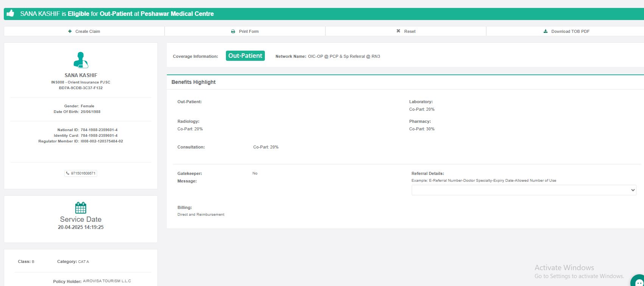This screenshot has width=644, height=286.
Task: Click the X icon beside Reset
Action: (x=398, y=31)
